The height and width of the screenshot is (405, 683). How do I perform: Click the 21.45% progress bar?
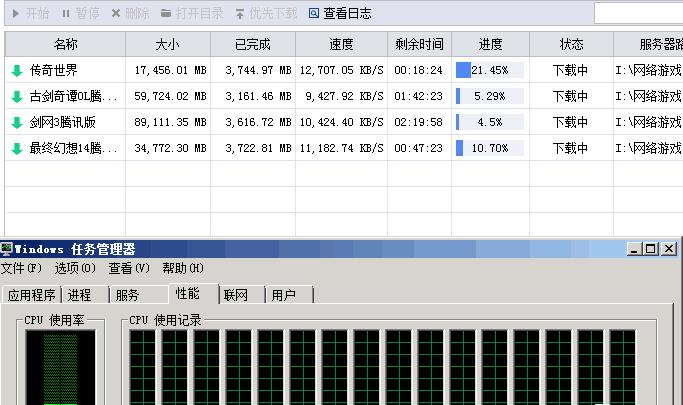(x=490, y=70)
